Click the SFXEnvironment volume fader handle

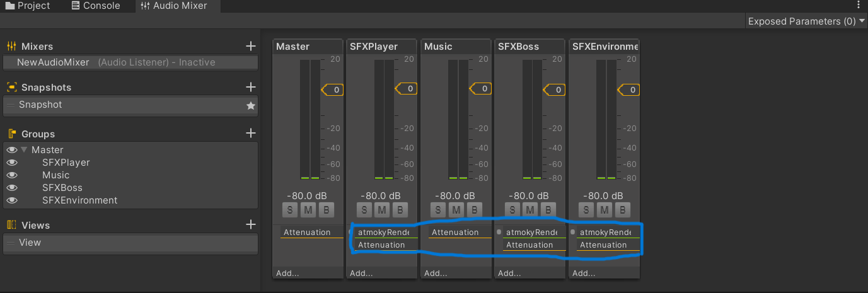628,89
